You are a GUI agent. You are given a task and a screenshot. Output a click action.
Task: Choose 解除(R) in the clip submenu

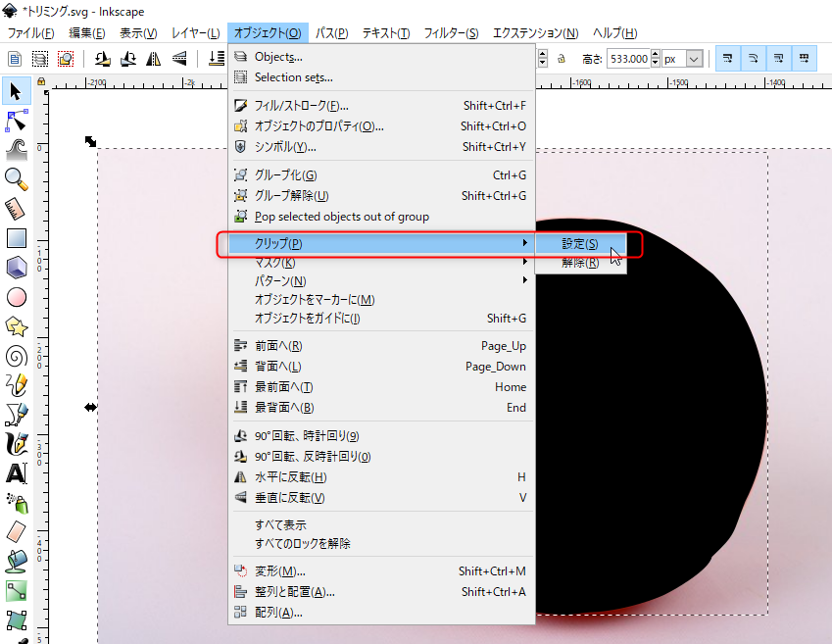click(x=580, y=263)
